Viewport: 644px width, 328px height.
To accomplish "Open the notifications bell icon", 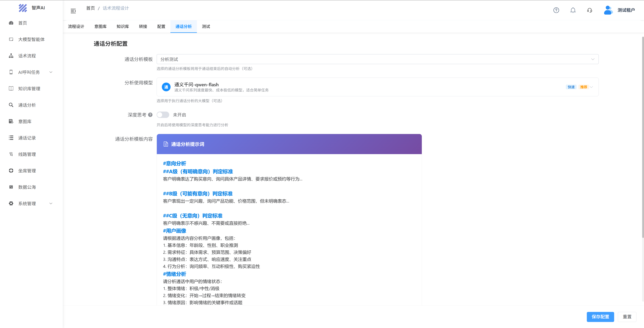I will 573,10.
